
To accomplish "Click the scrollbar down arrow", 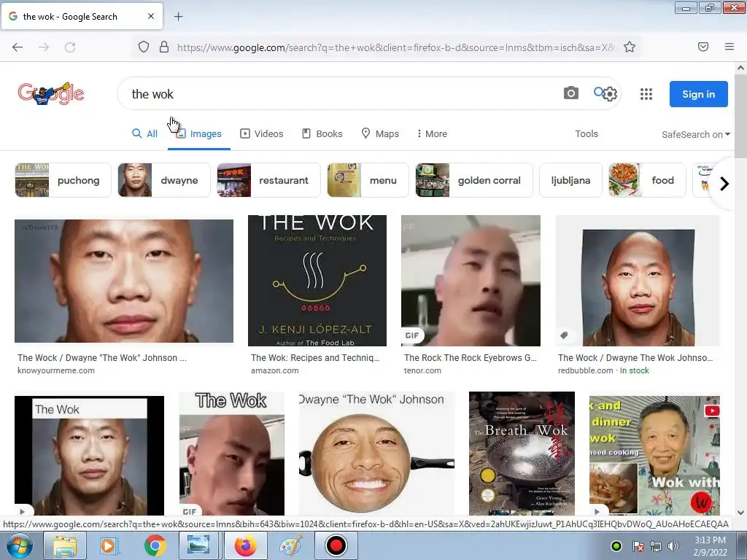I will 741,513.
